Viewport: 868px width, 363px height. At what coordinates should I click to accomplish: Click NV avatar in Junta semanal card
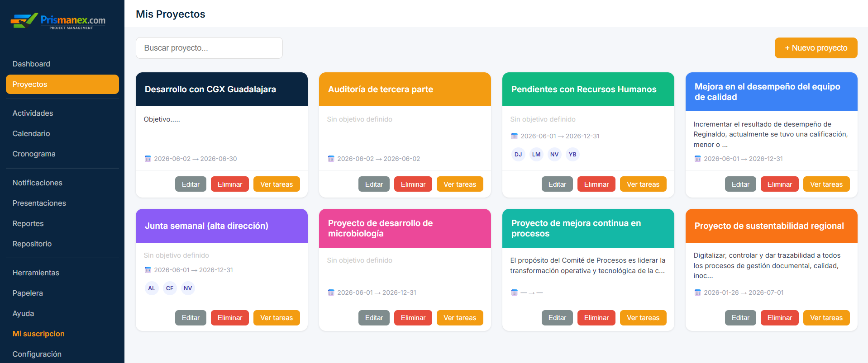pos(188,288)
